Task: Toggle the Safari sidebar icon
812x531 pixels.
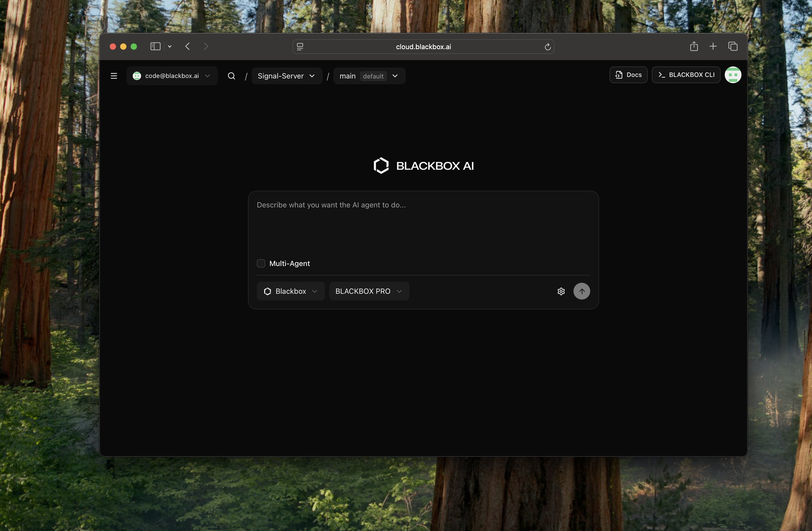Action: [x=155, y=47]
